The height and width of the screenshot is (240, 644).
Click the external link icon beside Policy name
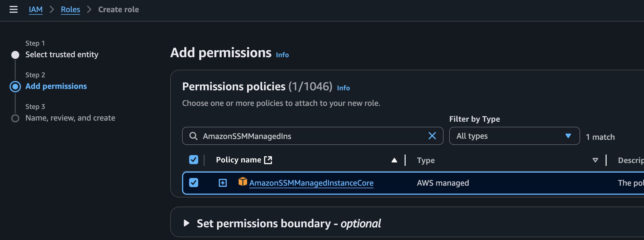(268, 160)
